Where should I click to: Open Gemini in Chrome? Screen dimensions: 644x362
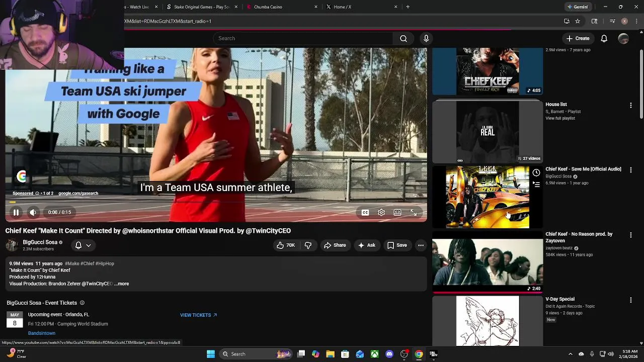(x=577, y=7)
